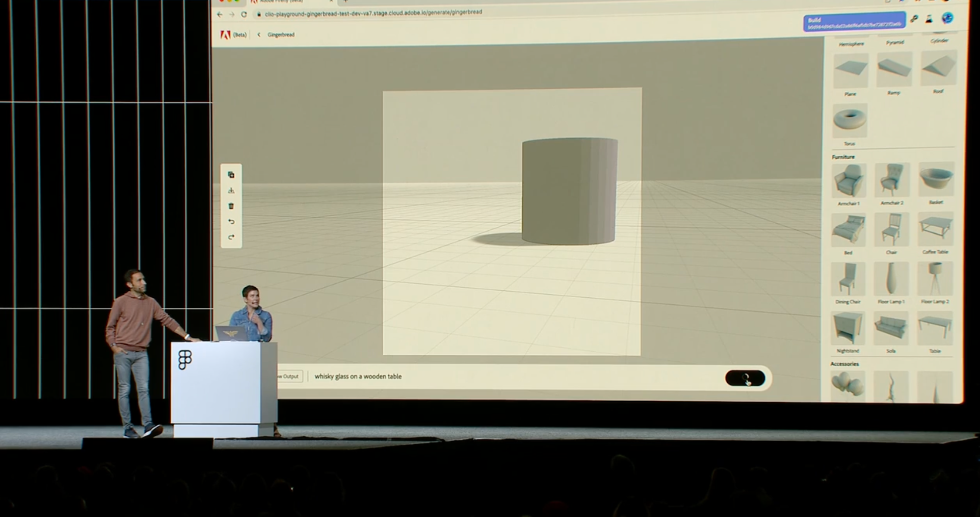The width and height of the screenshot is (980, 517).
Task: Click the browser address bar URL
Action: tap(373, 13)
